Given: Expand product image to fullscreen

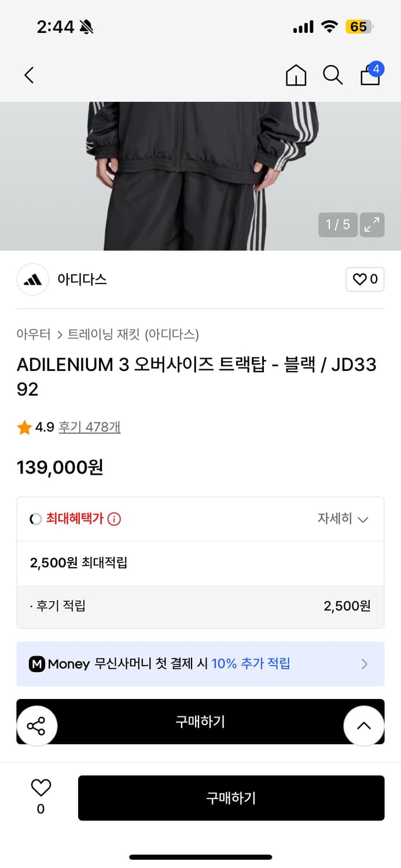Looking at the screenshot, I should (x=371, y=225).
